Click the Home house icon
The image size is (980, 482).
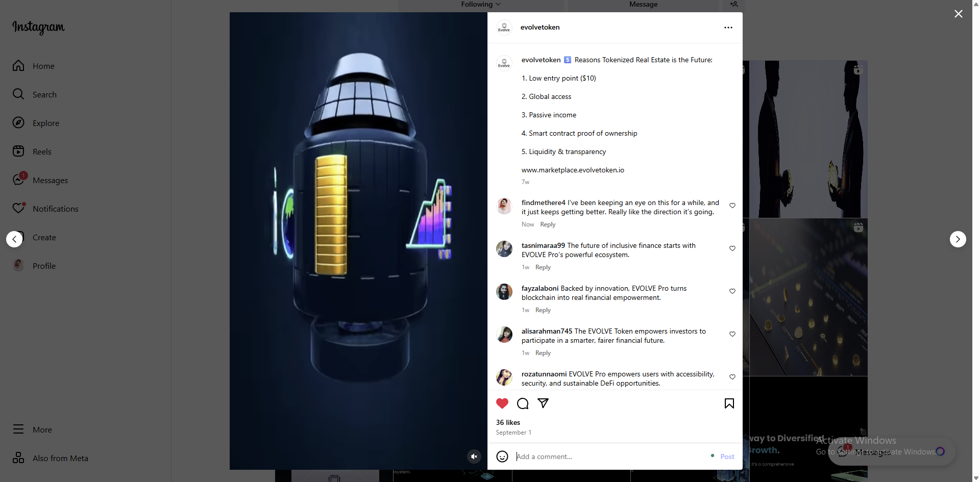[18, 66]
